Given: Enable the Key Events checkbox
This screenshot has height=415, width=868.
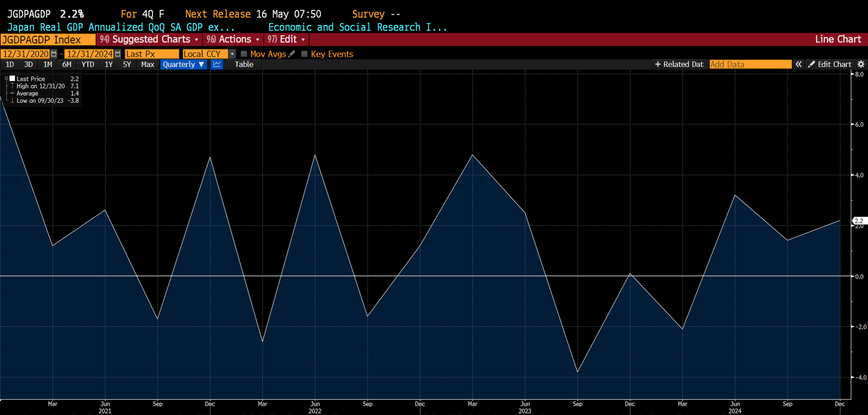Looking at the screenshot, I should (x=304, y=54).
